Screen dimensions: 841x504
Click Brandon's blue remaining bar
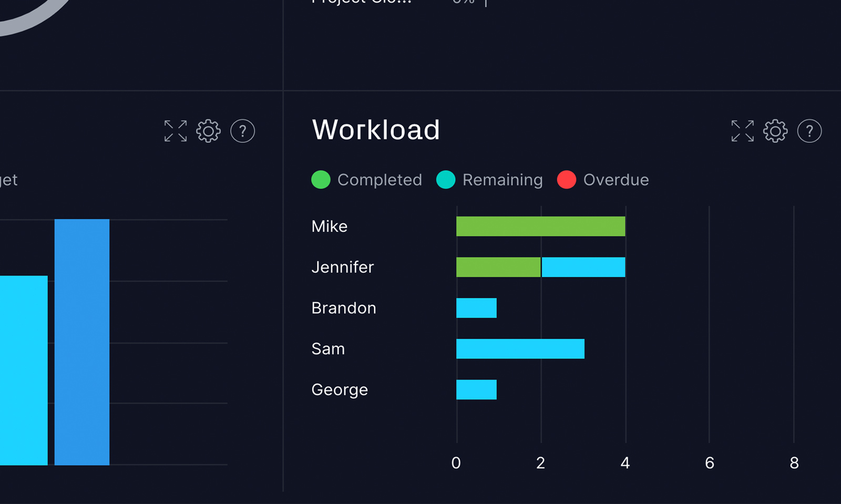476,308
